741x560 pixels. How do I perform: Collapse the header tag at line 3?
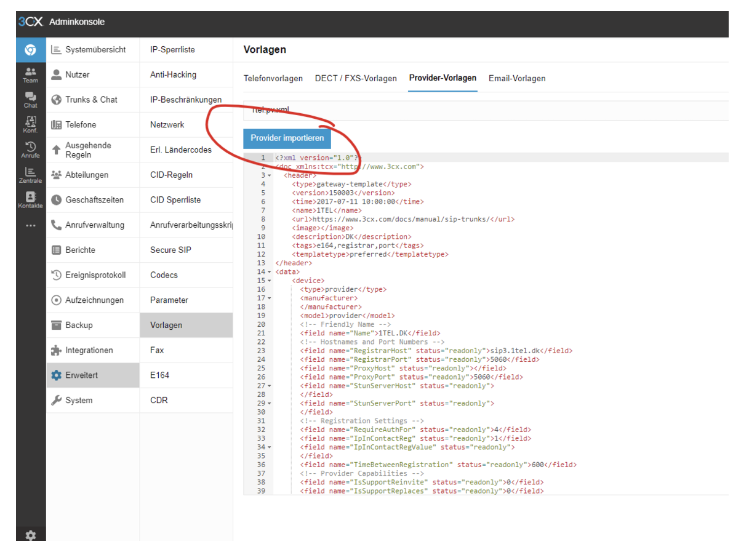(x=270, y=175)
